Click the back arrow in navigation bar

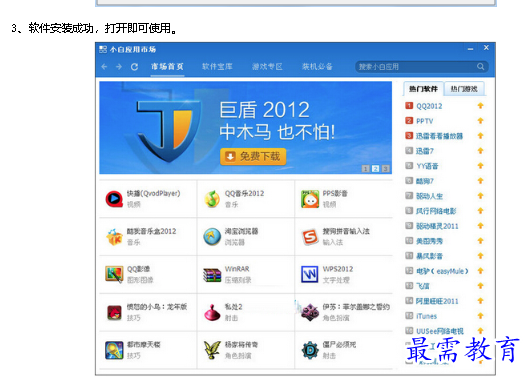[x=104, y=67]
